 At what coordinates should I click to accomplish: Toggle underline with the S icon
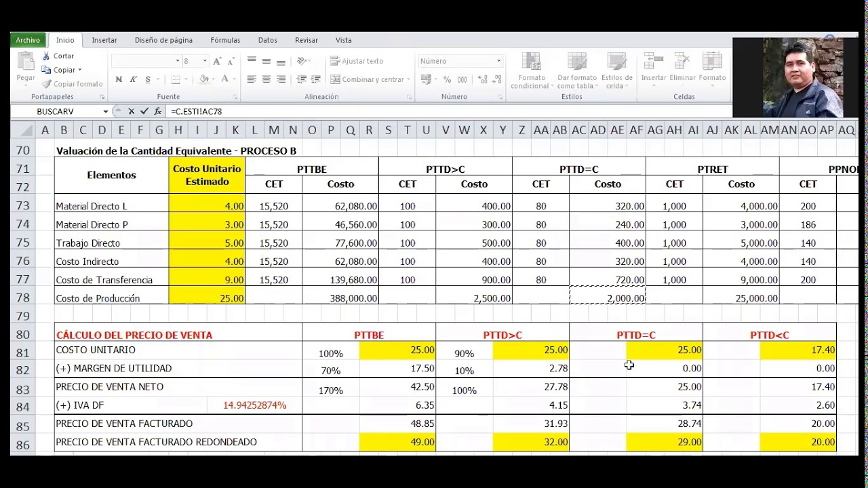point(147,79)
